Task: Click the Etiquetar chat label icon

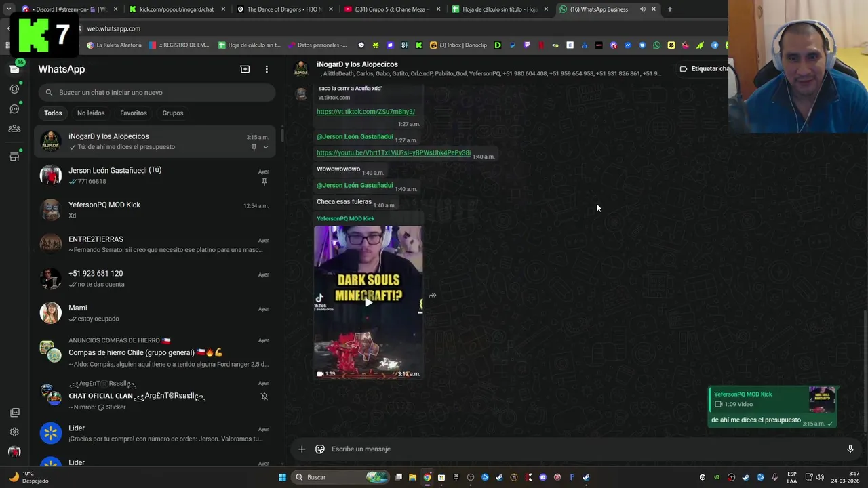Action: pos(684,68)
